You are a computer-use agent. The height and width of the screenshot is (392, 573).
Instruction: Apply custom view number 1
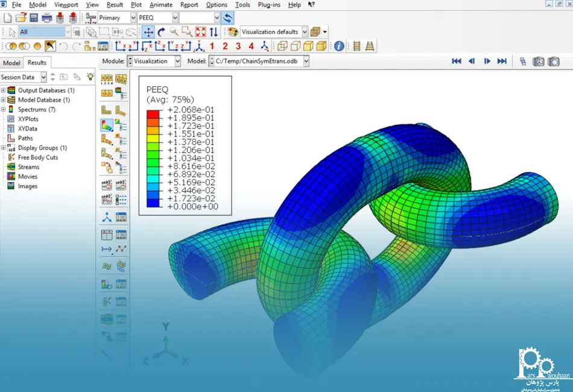coord(212,46)
